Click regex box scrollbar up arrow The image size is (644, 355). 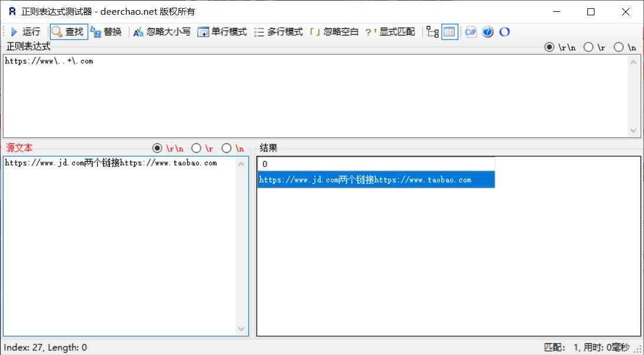click(x=633, y=62)
